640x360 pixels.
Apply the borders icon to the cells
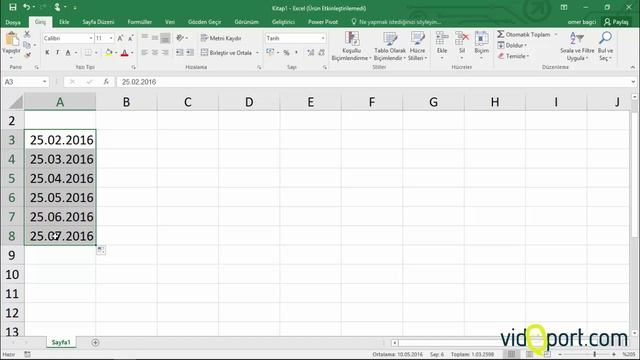[x=88, y=53]
